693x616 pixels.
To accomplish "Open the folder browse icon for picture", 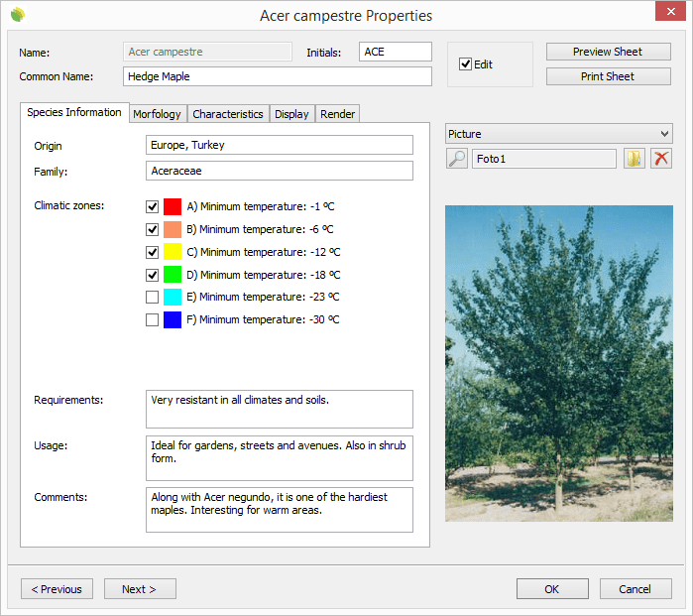I will click(x=635, y=159).
